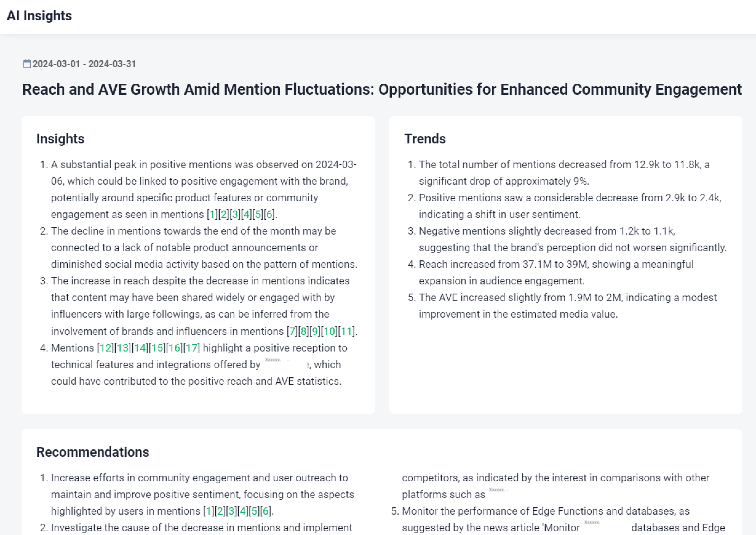Follow citation [6] in the Insights card
Image resolution: width=756 pixels, height=535 pixels.
(x=269, y=214)
